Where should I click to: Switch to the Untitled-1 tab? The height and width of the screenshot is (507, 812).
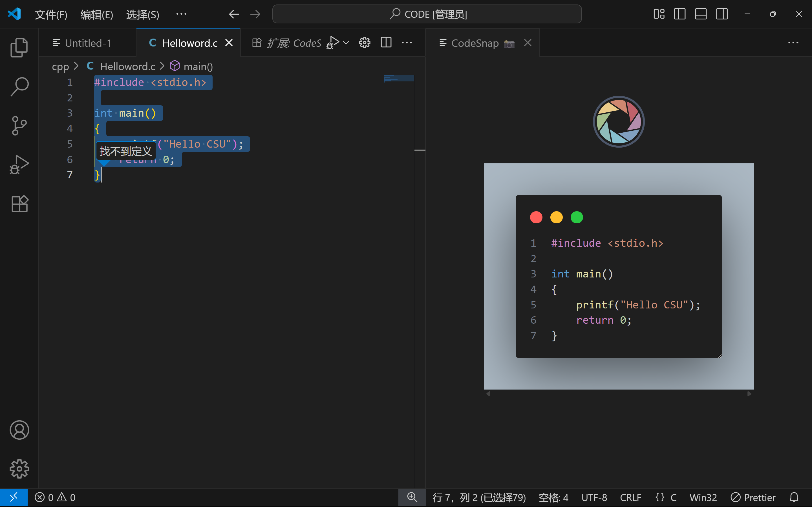click(x=88, y=43)
